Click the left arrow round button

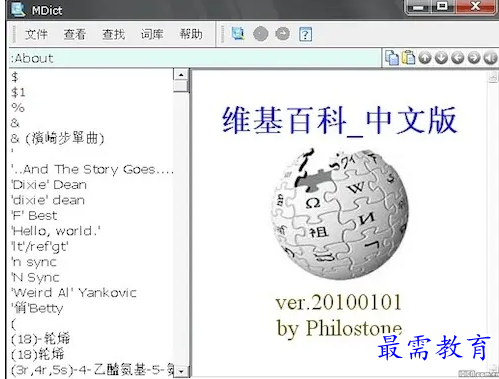click(458, 58)
